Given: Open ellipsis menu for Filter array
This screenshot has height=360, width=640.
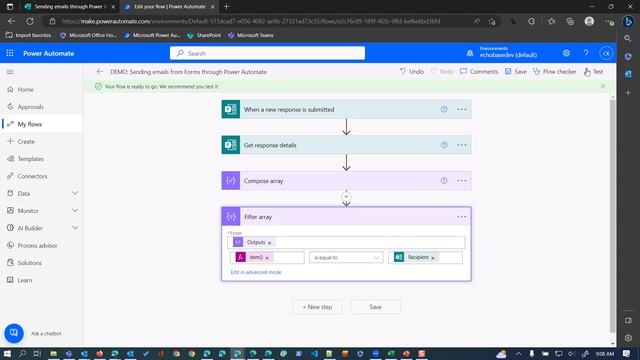Looking at the screenshot, I should point(462,217).
